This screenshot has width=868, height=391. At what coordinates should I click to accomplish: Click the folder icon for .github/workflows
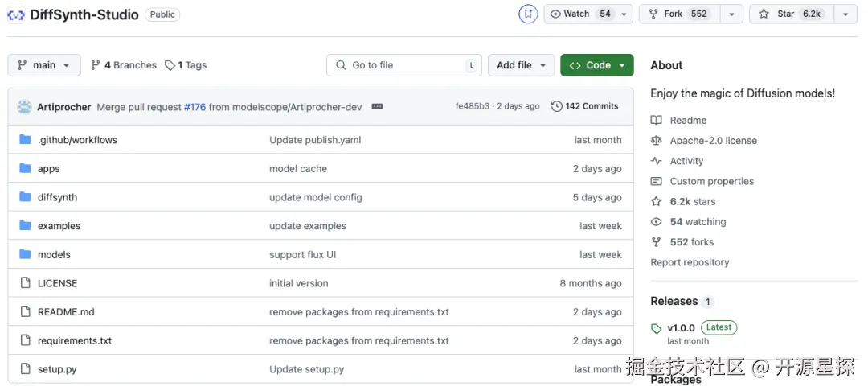[25, 139]
